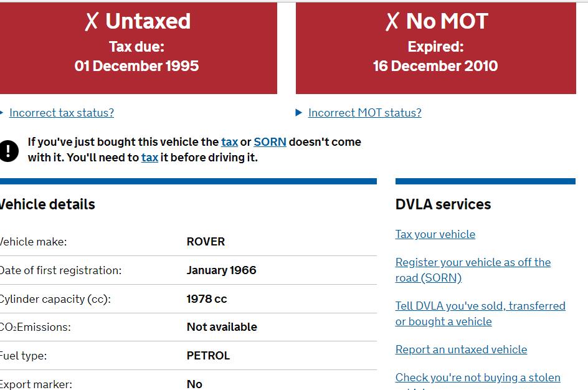588x390 pixels.
Task: Select the 1978 cc cylinder capacity value
Action: tap(207, 299)
